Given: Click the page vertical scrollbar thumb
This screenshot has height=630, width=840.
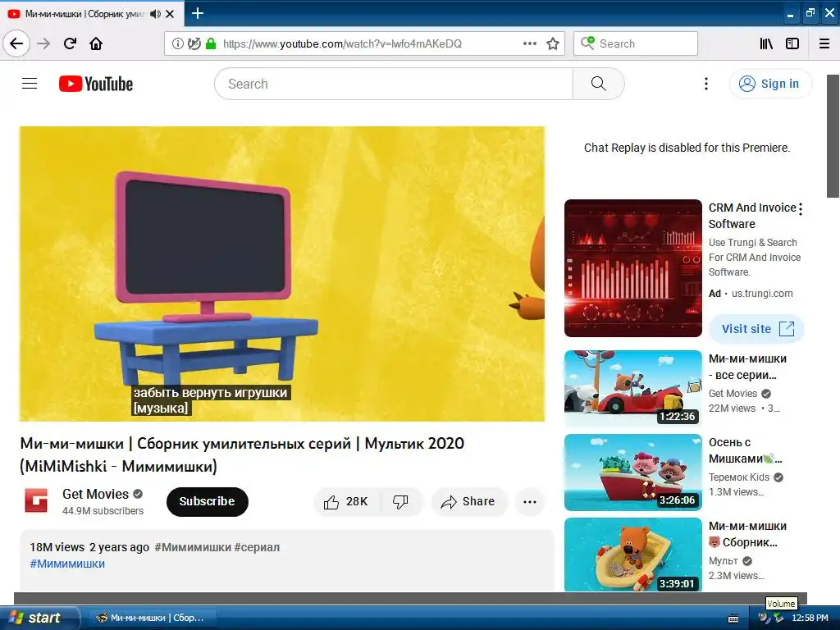Looking at the screenshot, I should [833, 136].
